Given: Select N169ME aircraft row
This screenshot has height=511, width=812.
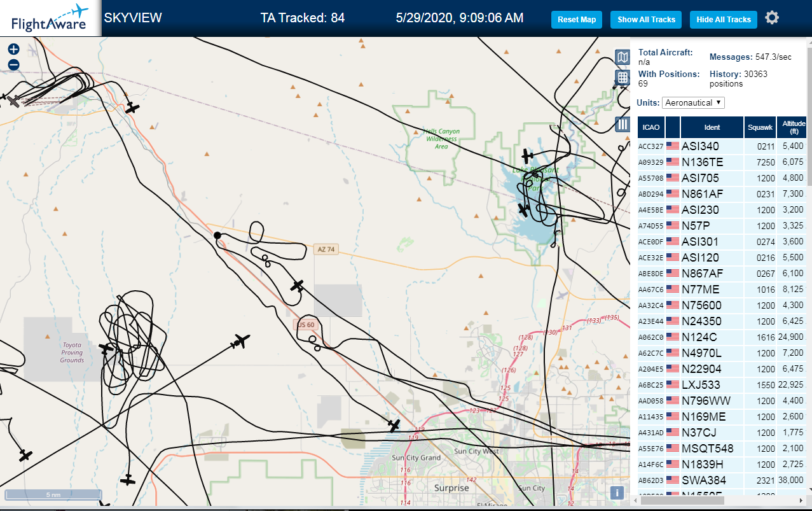Looking at the screenshot, I should [722, 417].
